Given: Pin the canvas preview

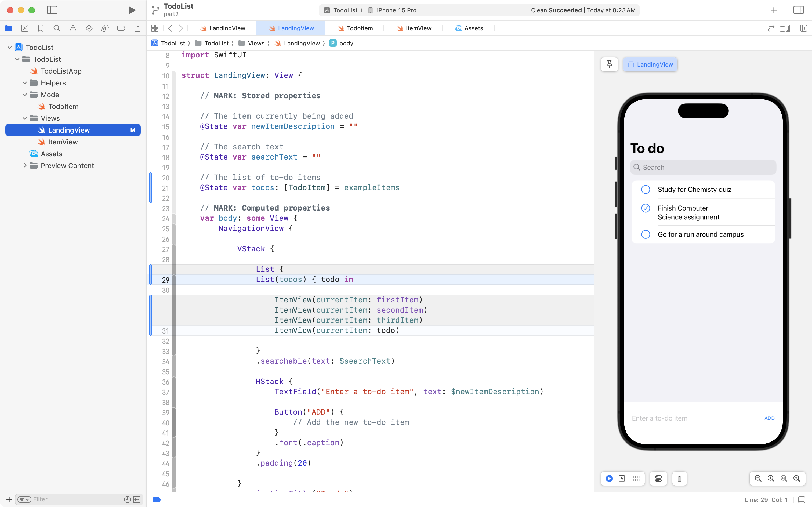Looking at the screenshot, I should pos(609,64).
